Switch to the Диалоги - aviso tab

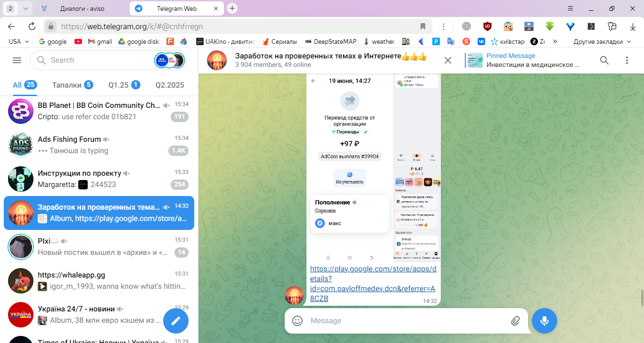point(82,8)
